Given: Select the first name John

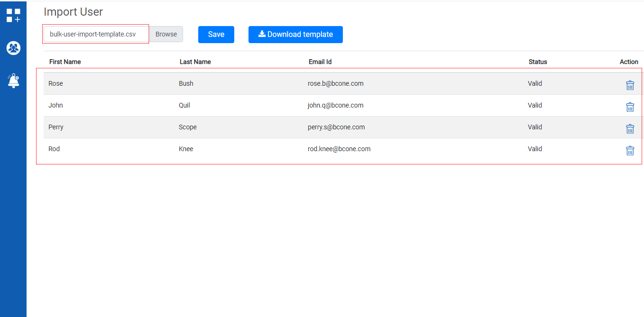Looking at the screenshot, I should tap(55, 105).
